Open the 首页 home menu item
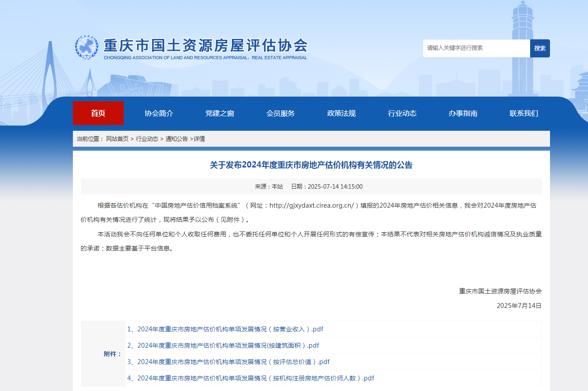588x391 pixels. pyautogui.click(x=98, y=114)
